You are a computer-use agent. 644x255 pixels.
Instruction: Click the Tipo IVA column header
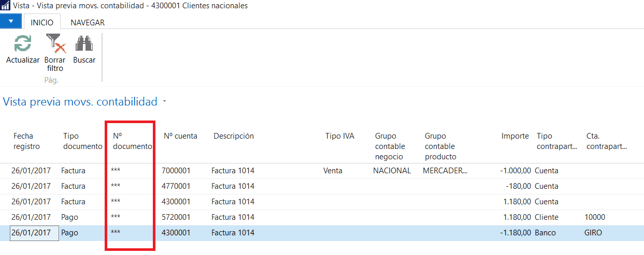340,136
